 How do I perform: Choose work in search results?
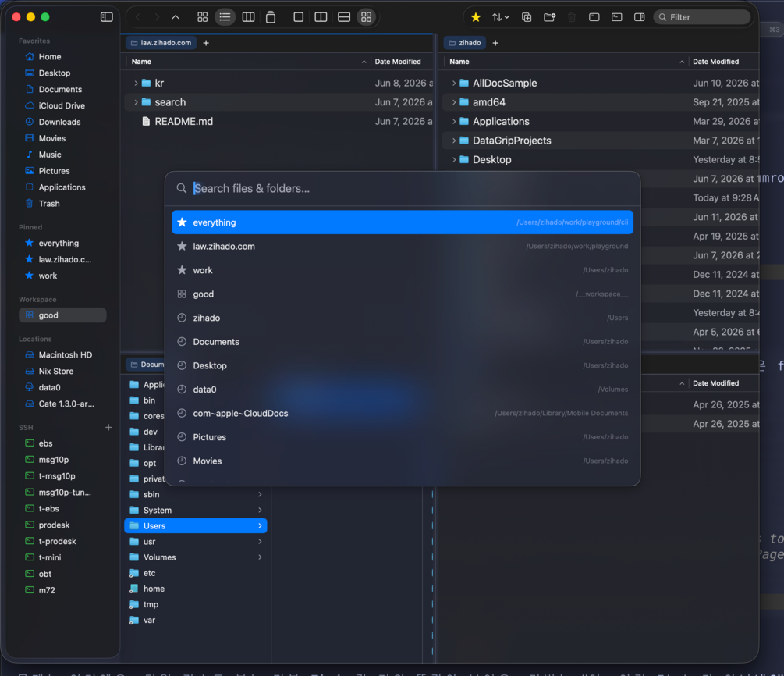pos(403,270)
